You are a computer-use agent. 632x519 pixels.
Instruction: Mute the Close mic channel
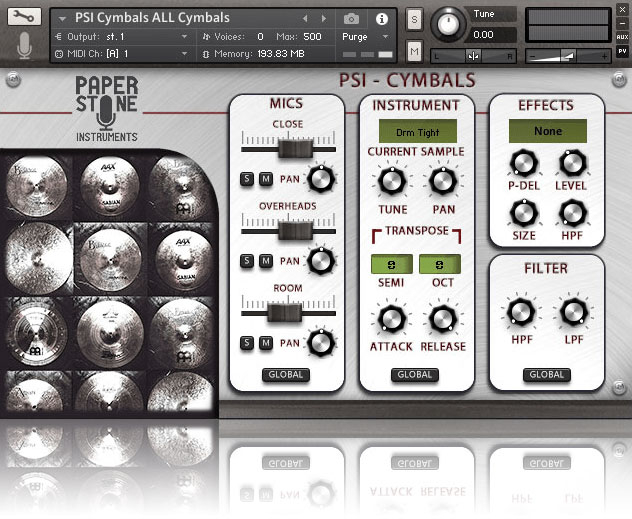266,179
